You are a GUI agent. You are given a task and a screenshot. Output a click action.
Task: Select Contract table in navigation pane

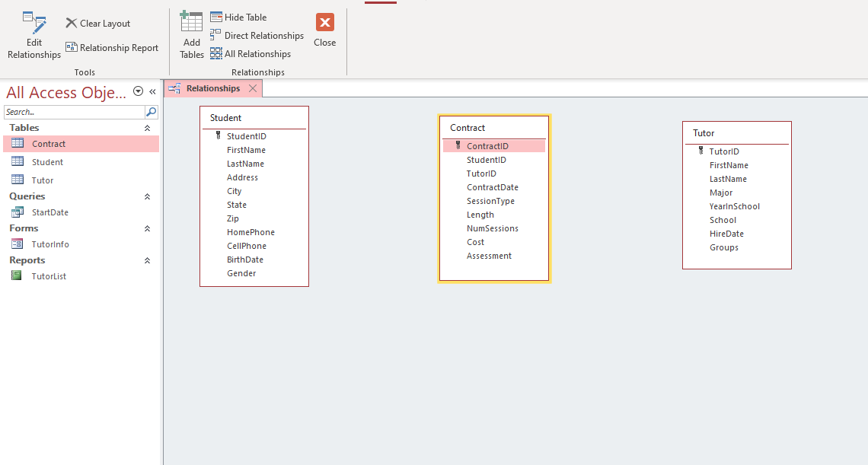[81, 144]
